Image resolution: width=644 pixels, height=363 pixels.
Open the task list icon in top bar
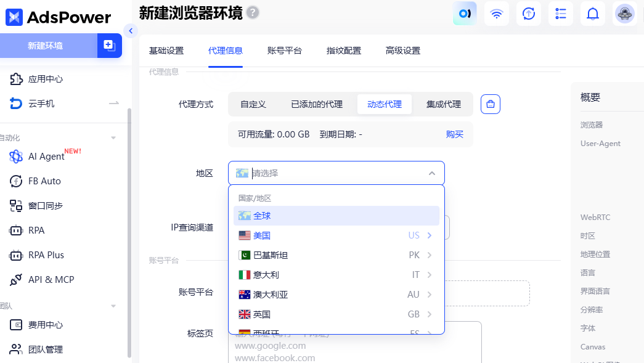(561, 14)
